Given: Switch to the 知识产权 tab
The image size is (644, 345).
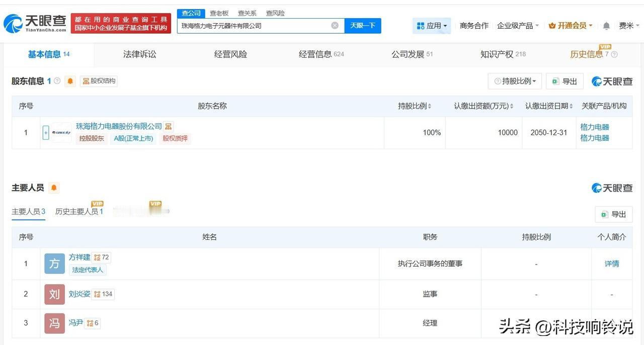Looking at the screenshot, I should [x=503, y=54].
